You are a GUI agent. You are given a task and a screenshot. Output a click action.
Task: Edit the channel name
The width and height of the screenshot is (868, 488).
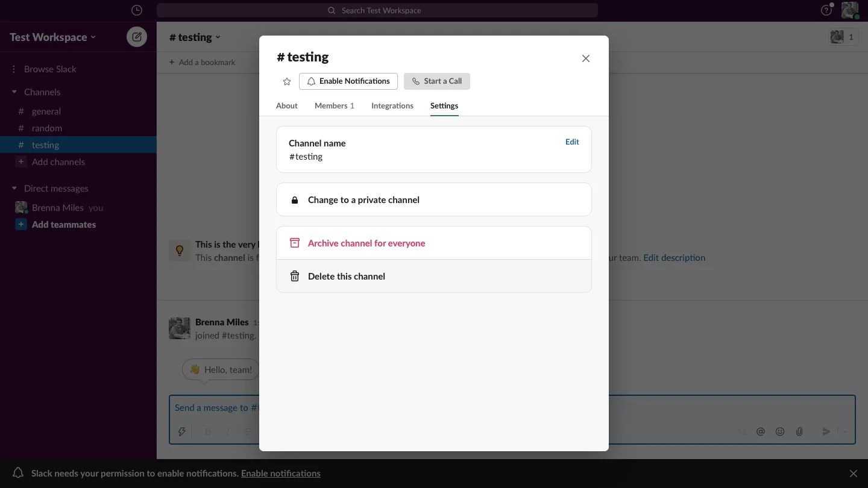[x=571, y=142]
